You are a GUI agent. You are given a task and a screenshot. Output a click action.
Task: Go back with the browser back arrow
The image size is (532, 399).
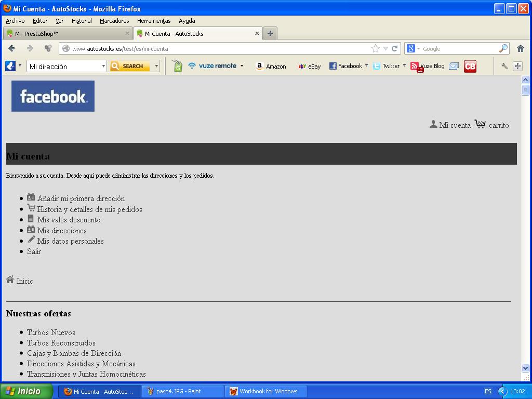(11, 48)
